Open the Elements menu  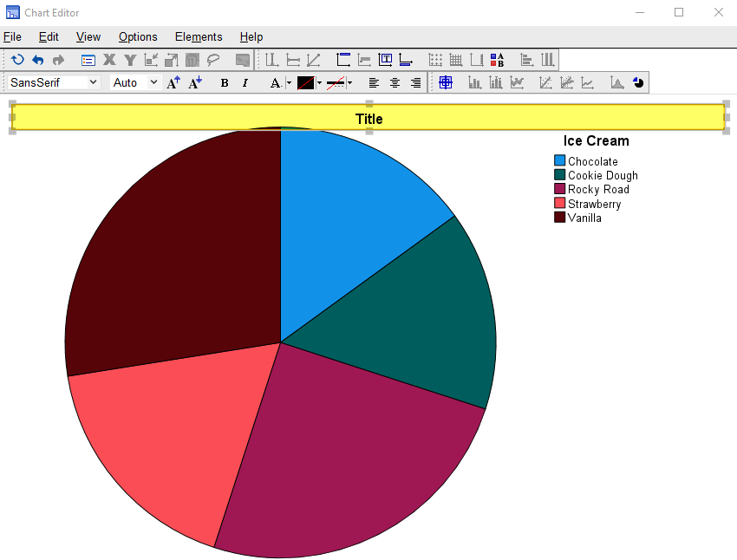point(199,36)
